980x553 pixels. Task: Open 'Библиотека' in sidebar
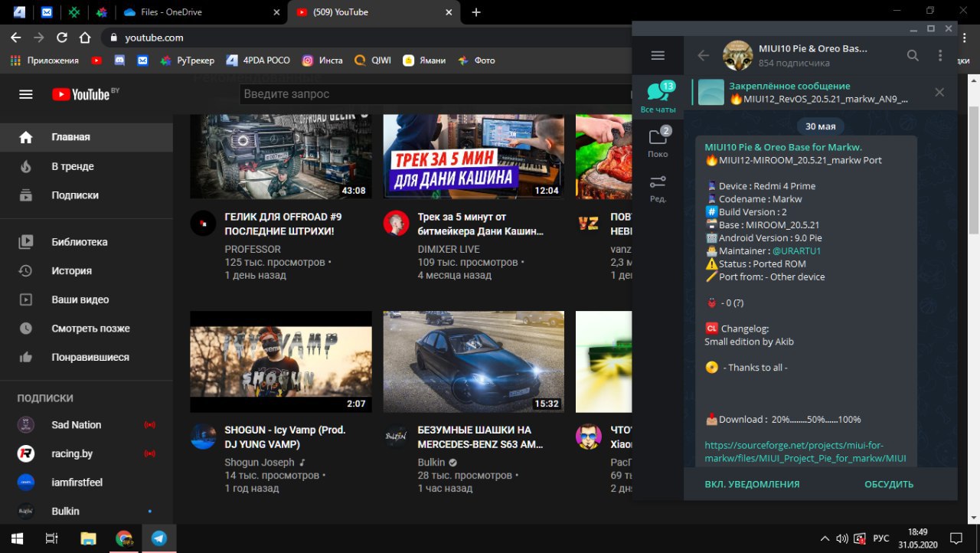click(x=86, y=242)
